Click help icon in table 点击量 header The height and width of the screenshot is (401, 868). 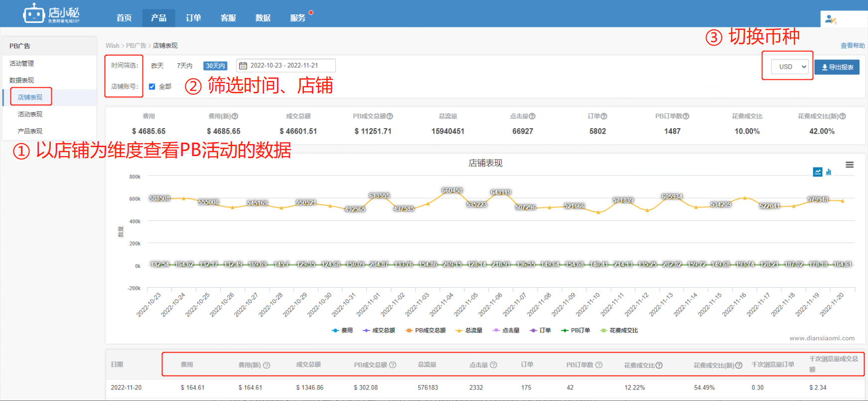(493, 365)
